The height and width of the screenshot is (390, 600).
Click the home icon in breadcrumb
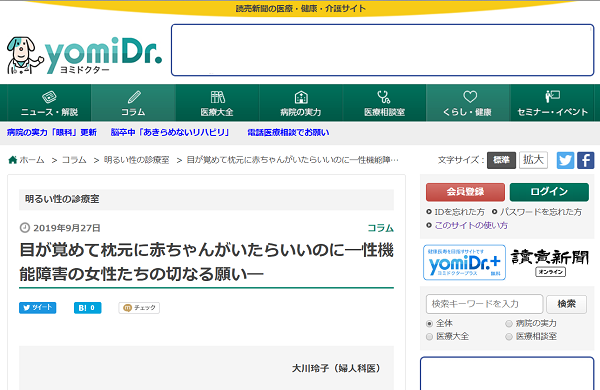point(13,160)
